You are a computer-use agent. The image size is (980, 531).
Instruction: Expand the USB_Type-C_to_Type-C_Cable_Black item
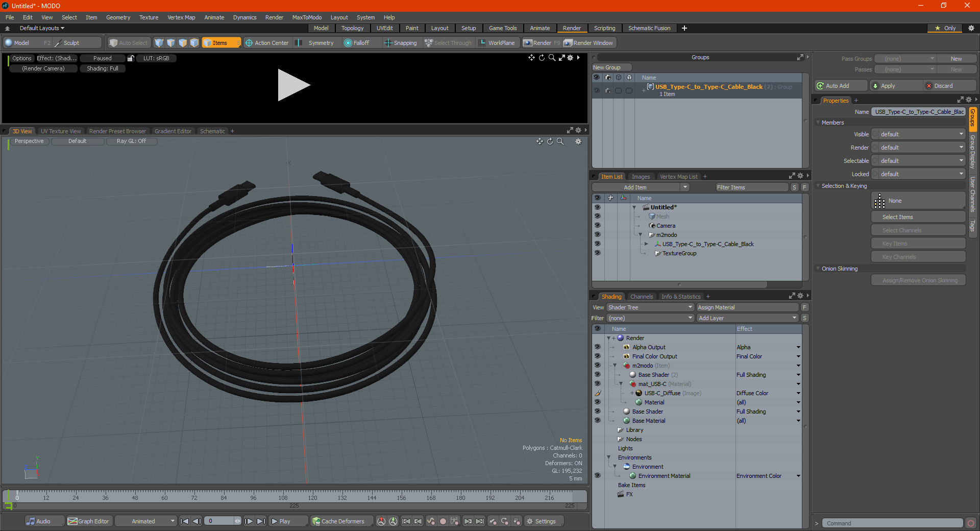pyautogui.click(x=646, y=244)
